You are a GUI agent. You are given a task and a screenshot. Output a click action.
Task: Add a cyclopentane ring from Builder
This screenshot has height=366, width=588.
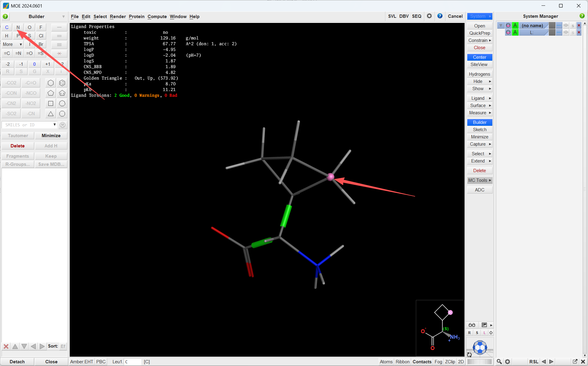coord(51,93)
